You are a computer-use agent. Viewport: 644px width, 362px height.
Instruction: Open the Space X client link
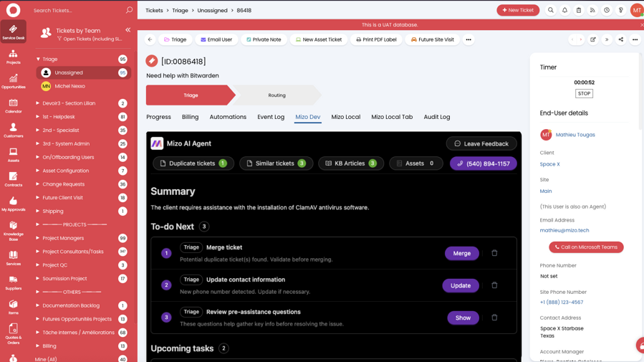(x=549, y=164)
